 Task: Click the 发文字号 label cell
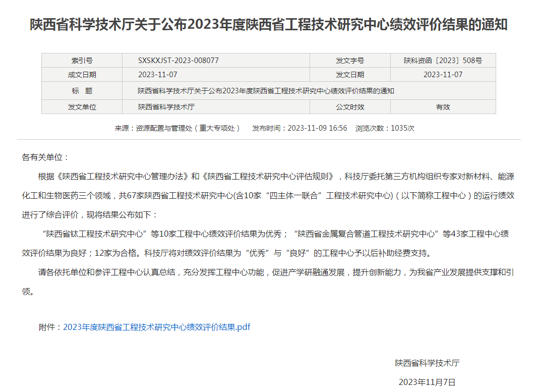pos(350,61)
